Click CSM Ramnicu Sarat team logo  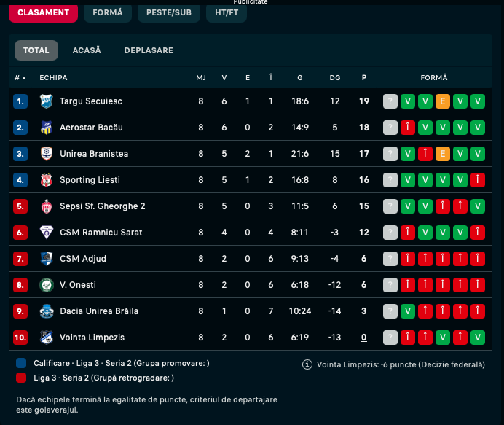pos(47,233)
